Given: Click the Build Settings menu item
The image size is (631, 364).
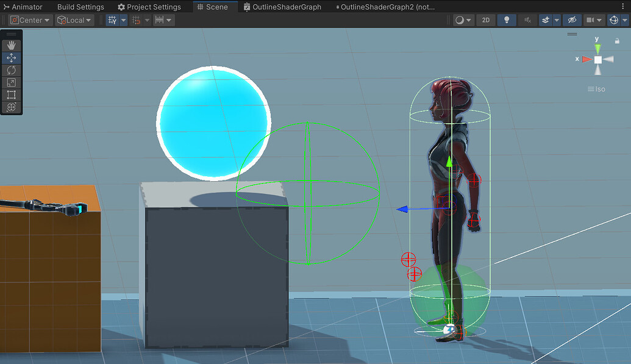Looking at the screenshot, I should 80,7.
